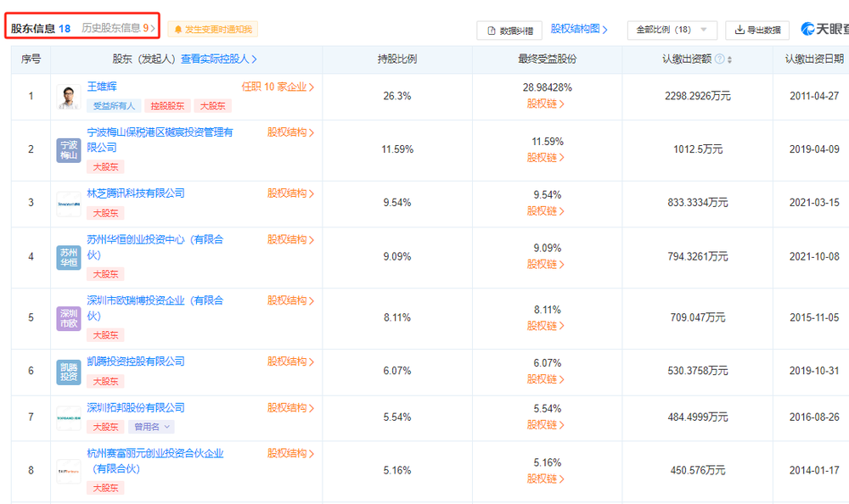Click the 认缴出资日期 column header
This screenshot has width=849, height=504.
pos(814,59)
